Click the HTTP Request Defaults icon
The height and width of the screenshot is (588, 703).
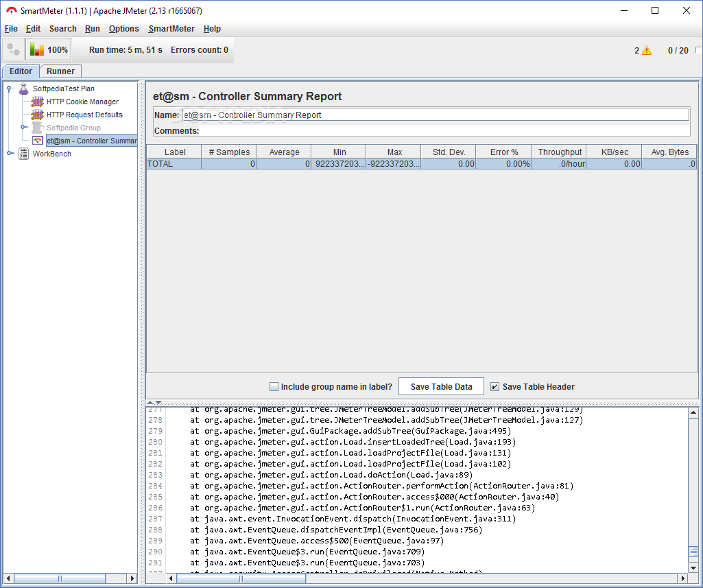pos(37,115)
